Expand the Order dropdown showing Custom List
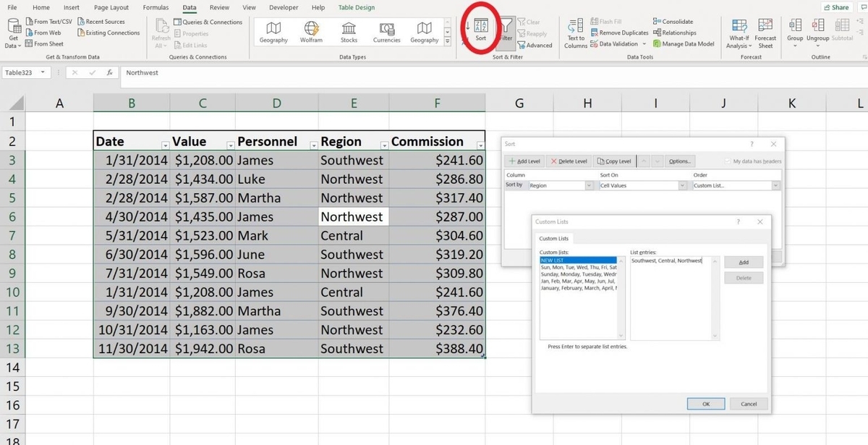The image size is (868, 445). coord(776,185)
